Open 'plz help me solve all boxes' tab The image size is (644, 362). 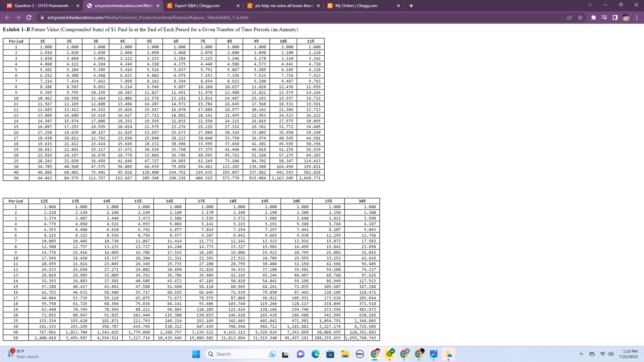point(284,6)
